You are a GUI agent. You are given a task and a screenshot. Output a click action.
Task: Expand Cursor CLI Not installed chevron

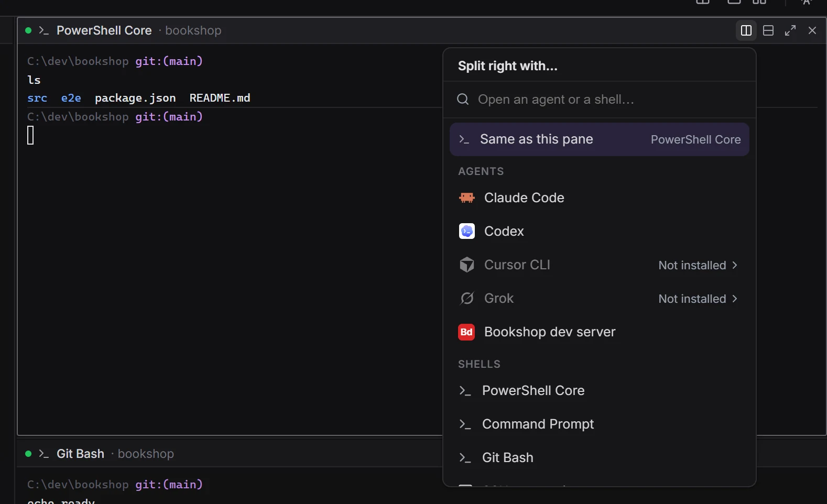735,265
